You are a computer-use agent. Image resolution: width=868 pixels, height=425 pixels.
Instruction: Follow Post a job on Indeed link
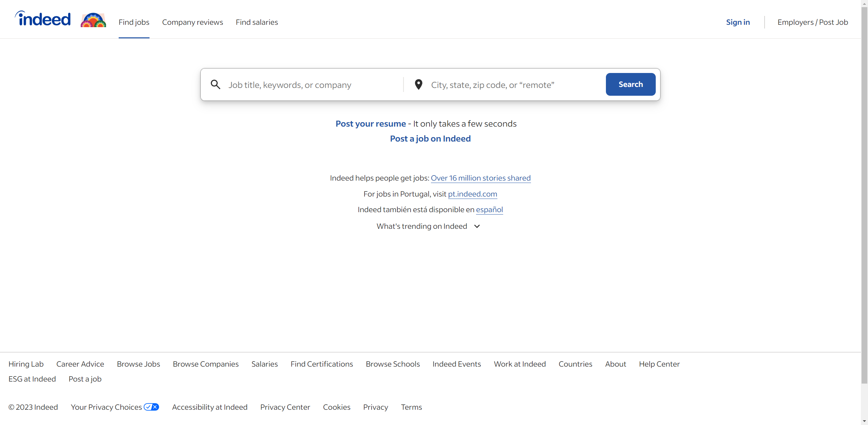point(430,138)
